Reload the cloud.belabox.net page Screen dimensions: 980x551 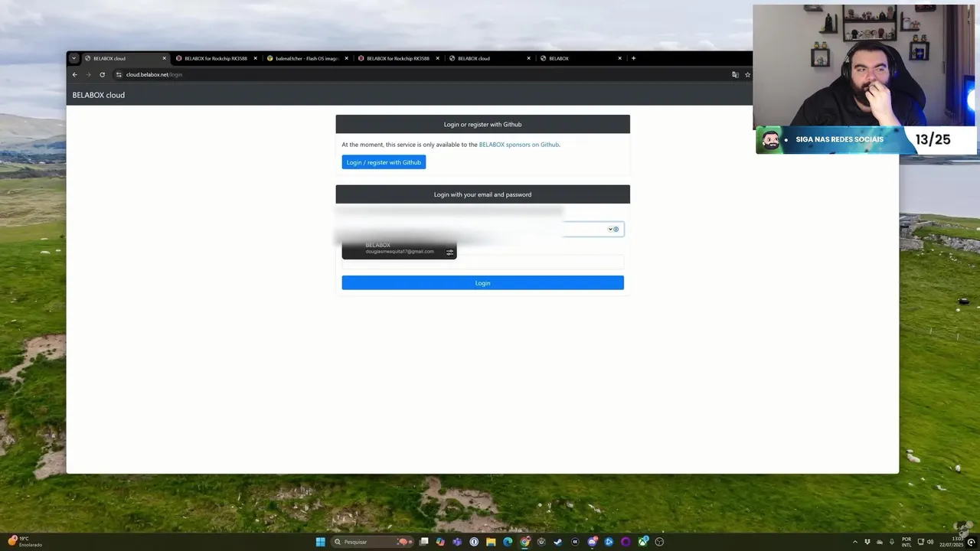(102, 74)
